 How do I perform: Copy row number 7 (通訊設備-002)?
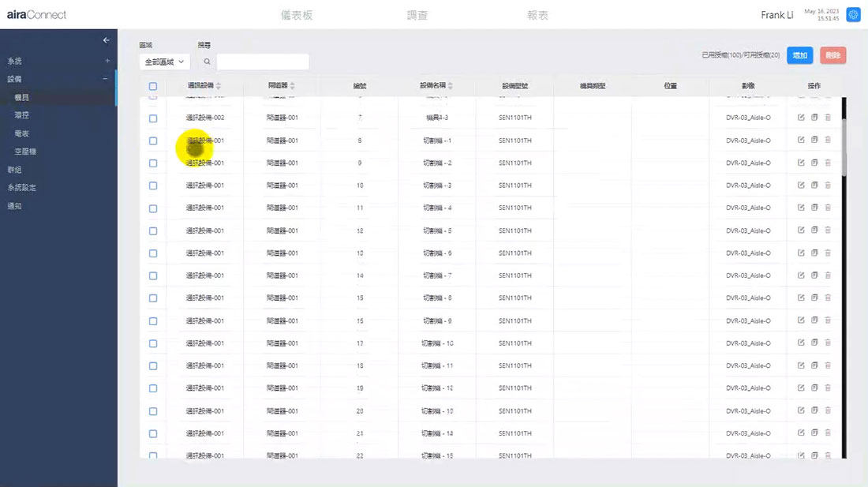814,118
